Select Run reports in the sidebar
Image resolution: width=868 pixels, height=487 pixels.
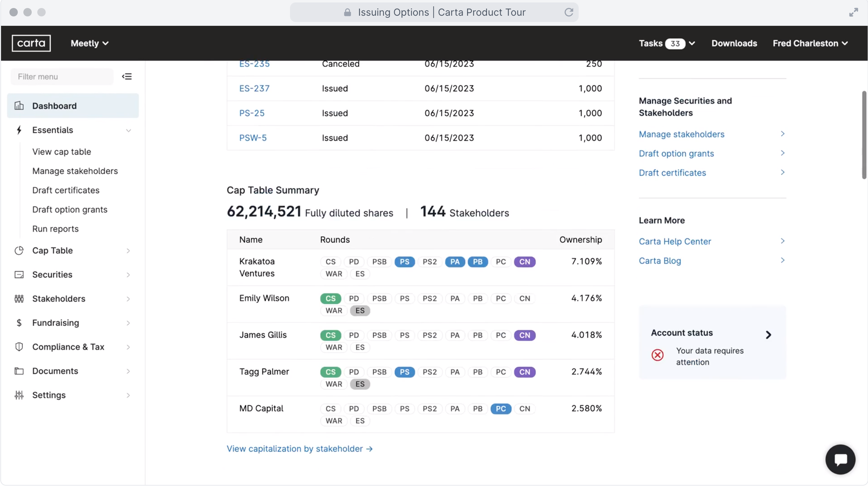pos(55,229)
